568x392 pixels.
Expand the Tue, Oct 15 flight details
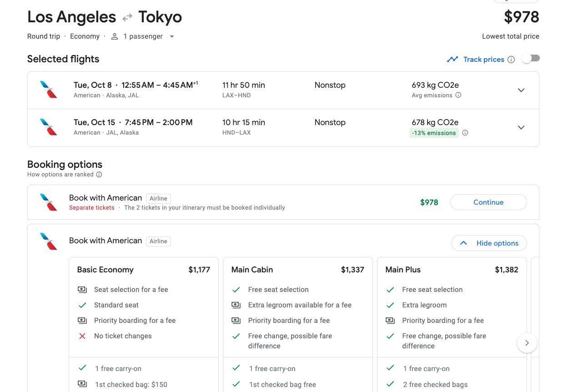click(521, 127)
